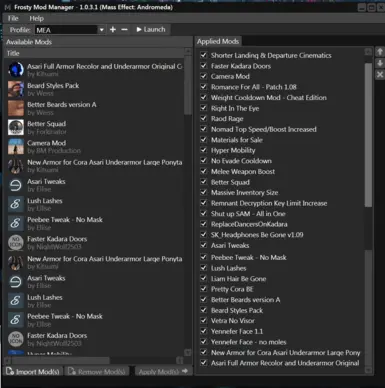Remove applied mod with X icon

[x=380, y=75]
